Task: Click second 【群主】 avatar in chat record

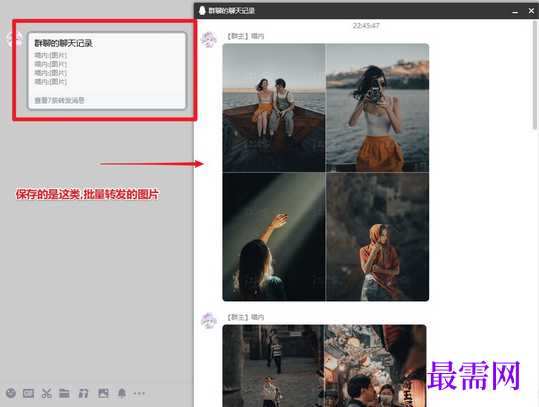Action: click(x=209, y=320)
